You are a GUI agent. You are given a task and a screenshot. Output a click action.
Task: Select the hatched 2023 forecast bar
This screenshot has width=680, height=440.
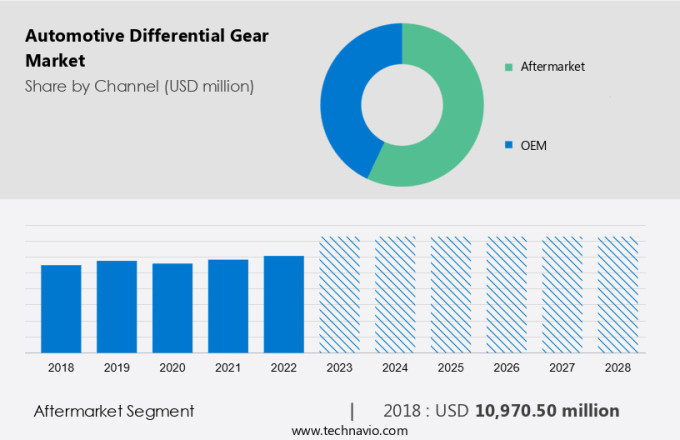point(339,295)
